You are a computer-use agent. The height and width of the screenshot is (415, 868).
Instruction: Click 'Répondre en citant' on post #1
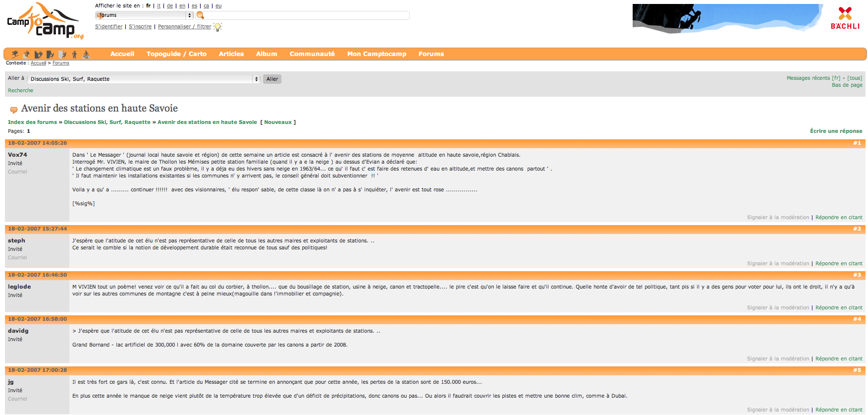pos(839,217)
